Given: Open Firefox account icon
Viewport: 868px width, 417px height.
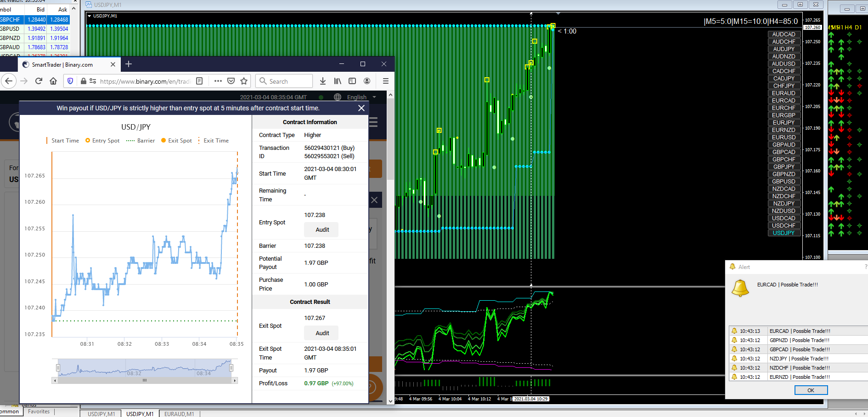Looking at the screenshot, I should (x=367, y=81).
